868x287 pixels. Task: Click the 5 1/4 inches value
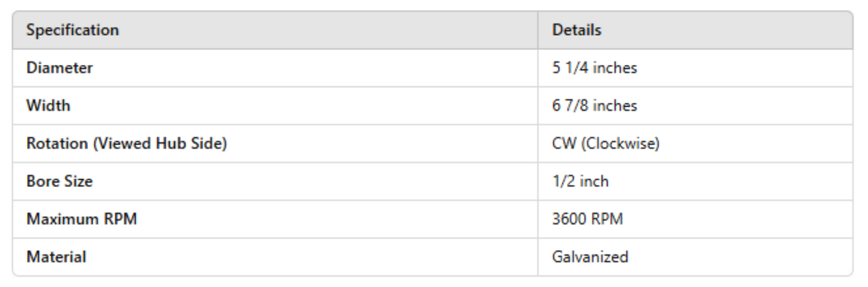[x=594, y=69]
